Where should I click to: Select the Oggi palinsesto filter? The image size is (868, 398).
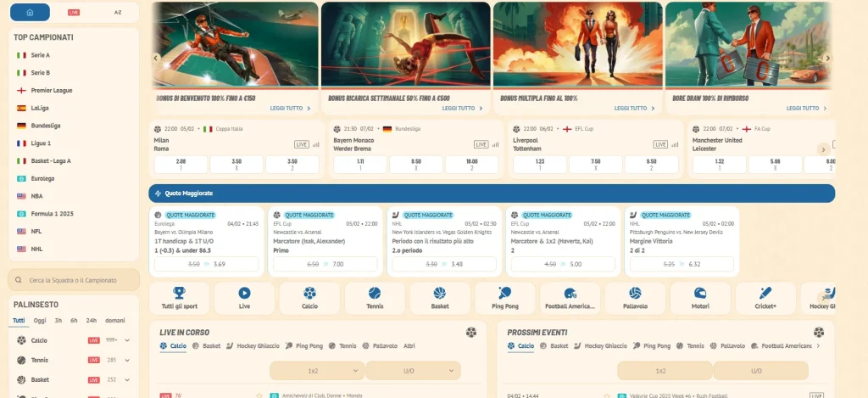(x=40, y=321)
